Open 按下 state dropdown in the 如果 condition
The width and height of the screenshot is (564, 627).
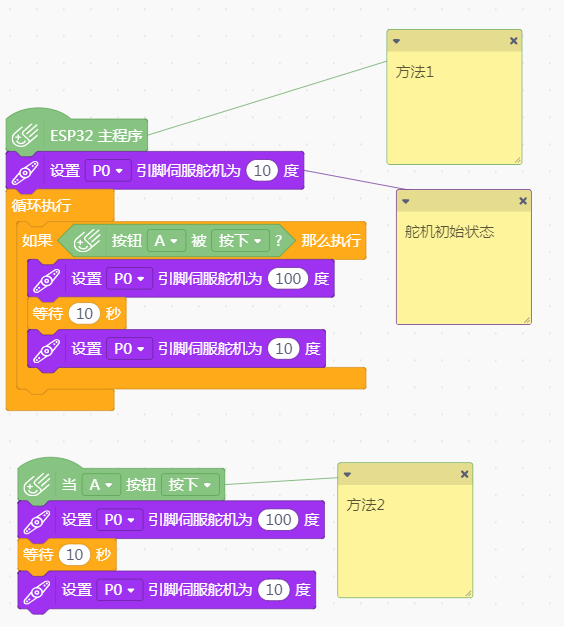(240, 241)
